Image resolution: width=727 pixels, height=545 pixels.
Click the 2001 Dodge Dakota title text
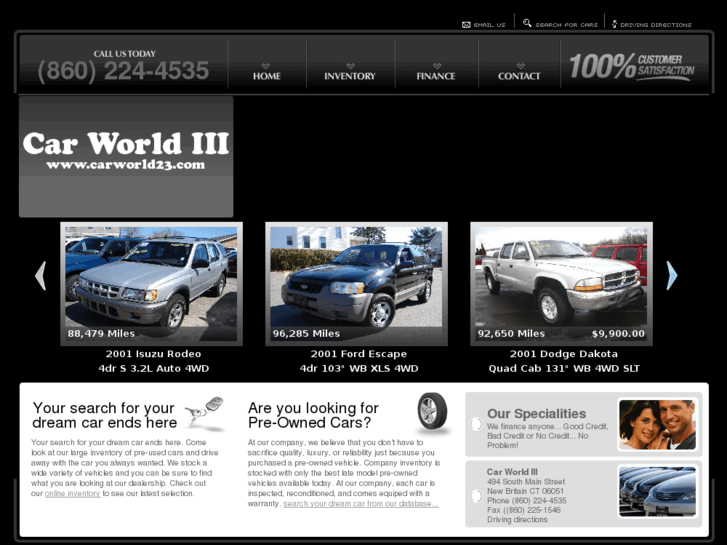(x=564, y=354)
